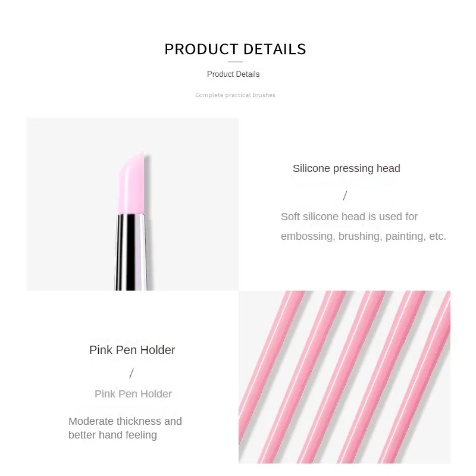Click the short gray line under the heading
Viewport: 476px width, 476px height.
[235, 62]
